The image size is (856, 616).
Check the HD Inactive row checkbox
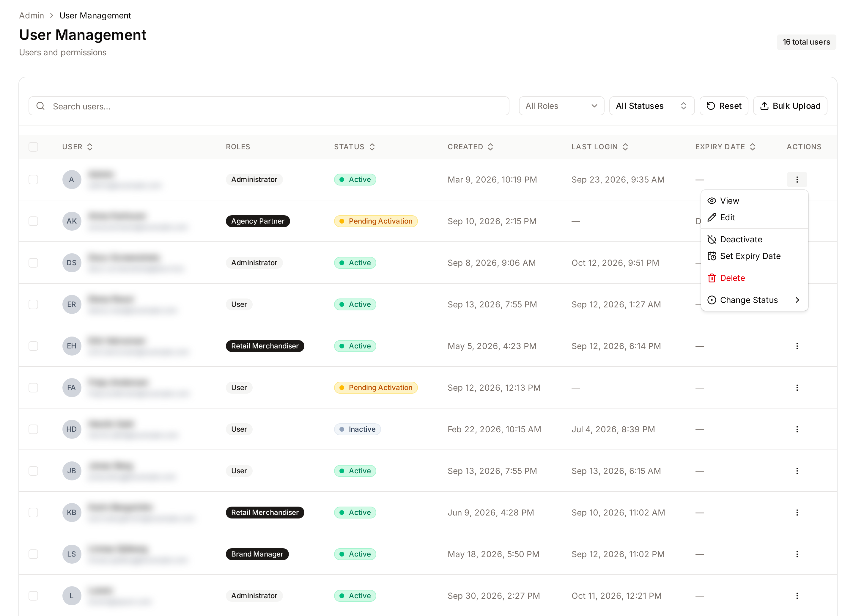pos(33,429)
